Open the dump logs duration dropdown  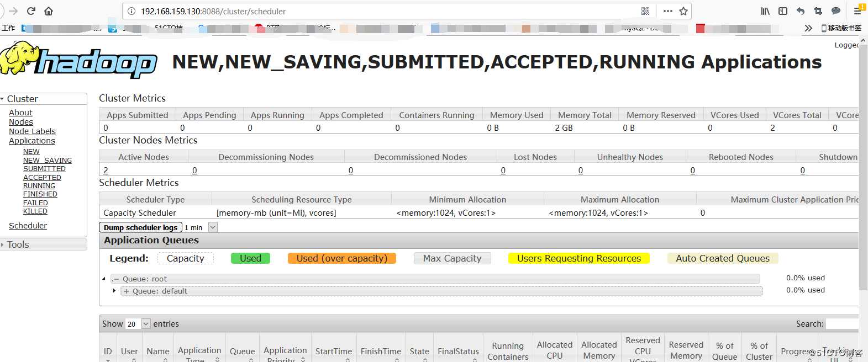point(213,227)
